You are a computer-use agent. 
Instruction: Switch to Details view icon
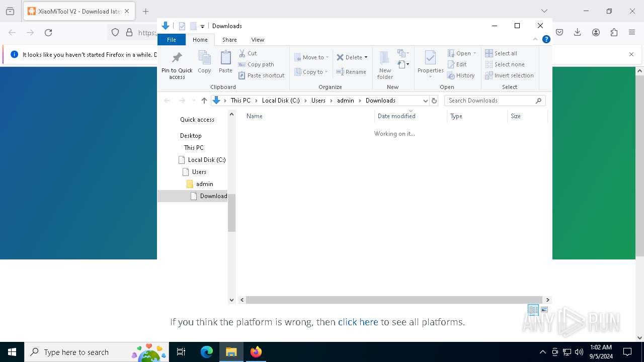point(533,310)
